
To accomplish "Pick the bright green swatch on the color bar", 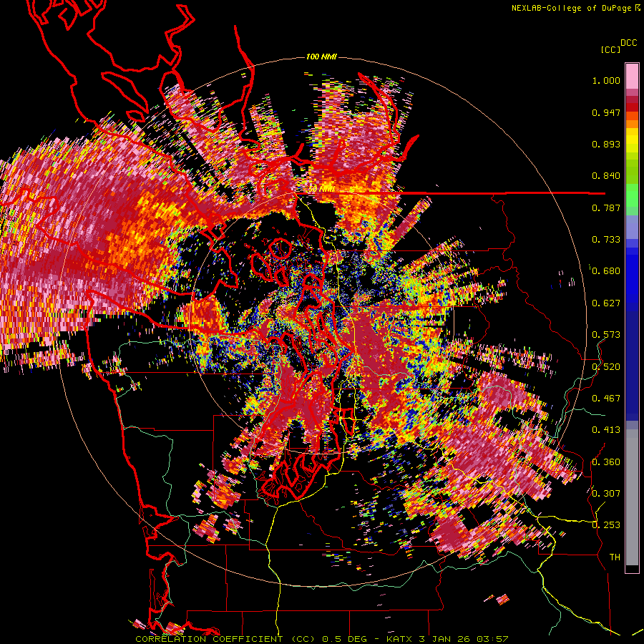I will (x=632, y=195).
